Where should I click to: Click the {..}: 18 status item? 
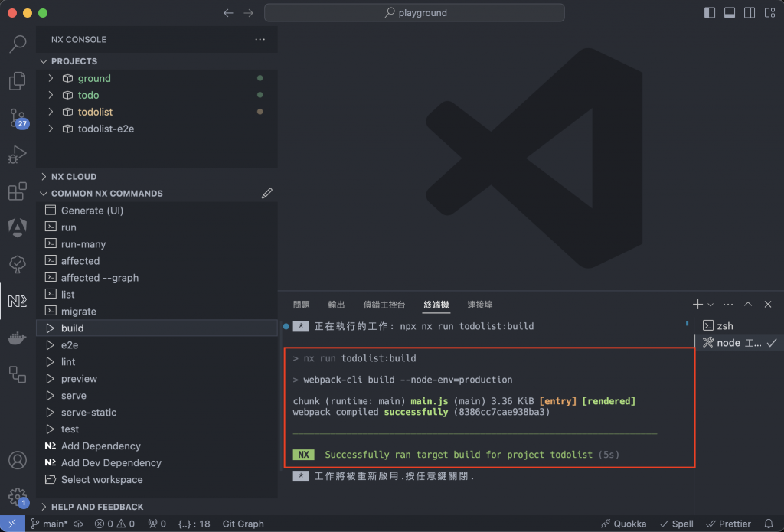tap(194, 524)
